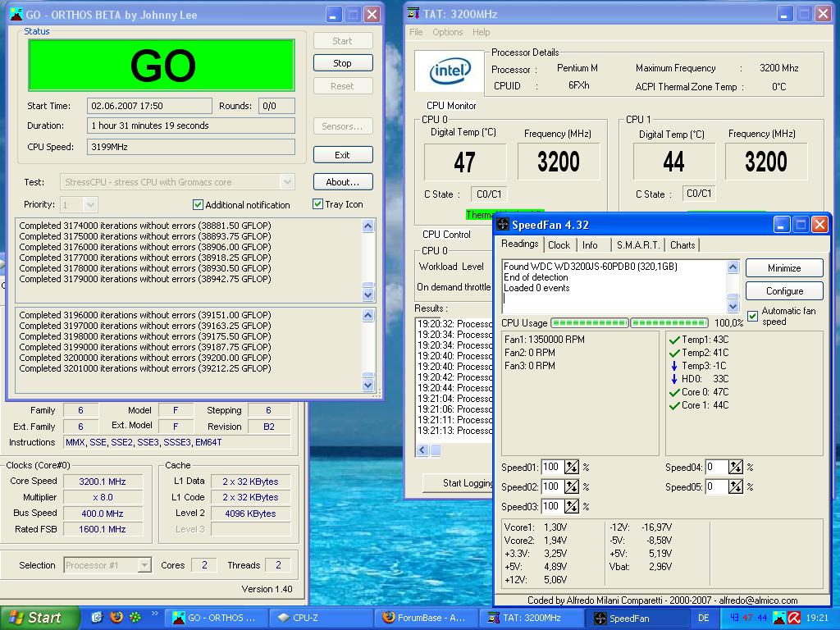Click the ORTHOS title bar icon
Viewport: 840px width, 630px height.
pos(16,15)
